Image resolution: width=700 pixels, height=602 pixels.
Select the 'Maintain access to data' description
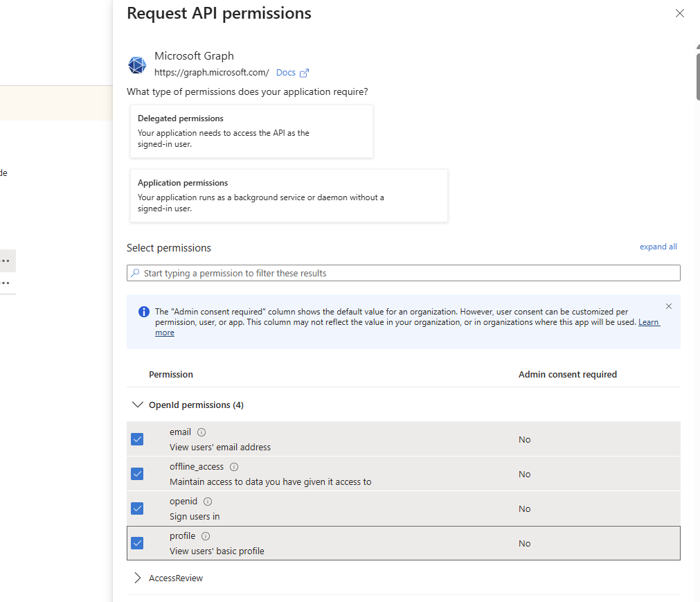click(x=271, y=482)
